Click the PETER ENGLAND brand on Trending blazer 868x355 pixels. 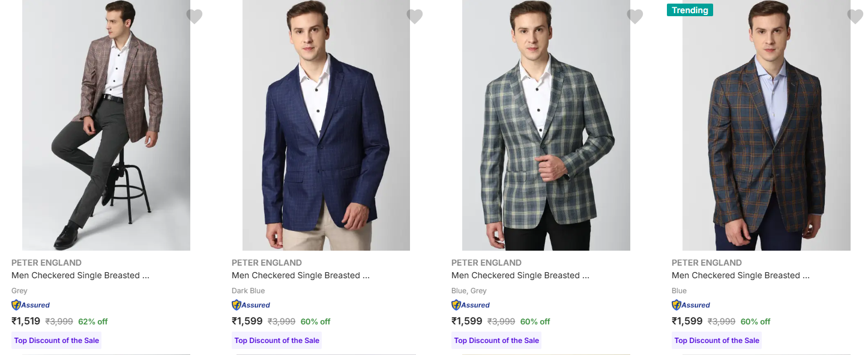point(707,263)
